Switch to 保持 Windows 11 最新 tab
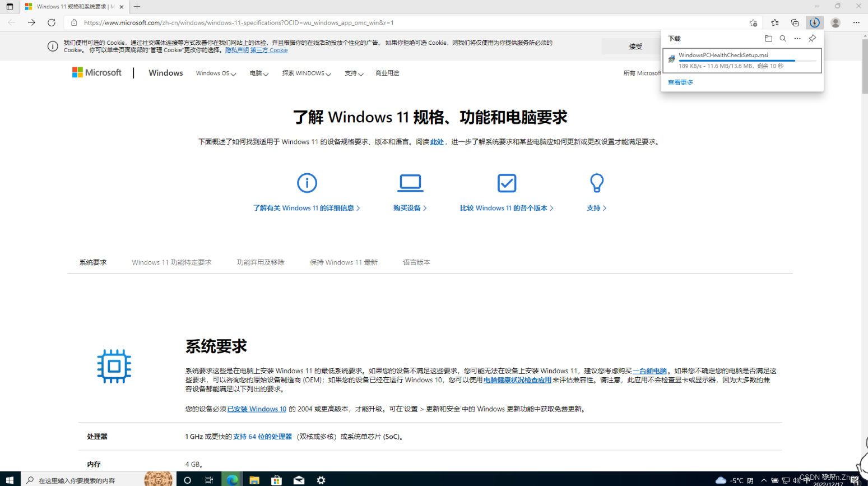868x486 pixels. tap(344, 262)
